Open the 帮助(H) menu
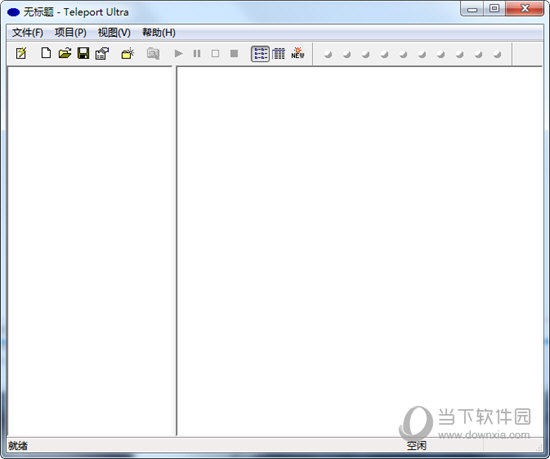 (x=159, y=33)
